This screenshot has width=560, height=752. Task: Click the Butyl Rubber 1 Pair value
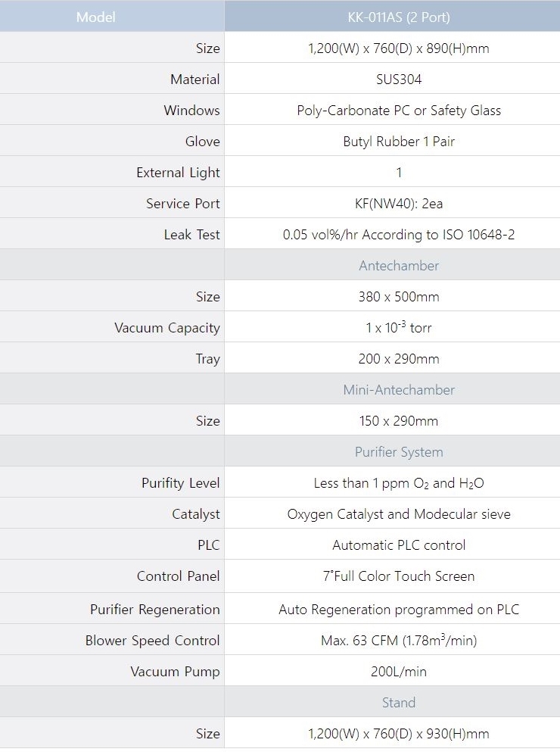pyautogui.click(x=399, y=142)
